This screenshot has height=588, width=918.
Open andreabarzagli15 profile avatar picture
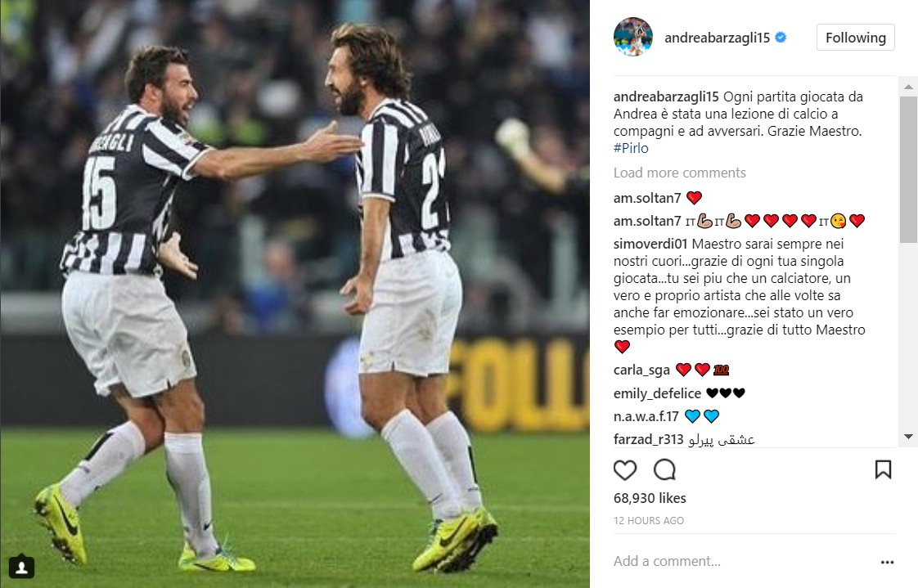(633, 37)
